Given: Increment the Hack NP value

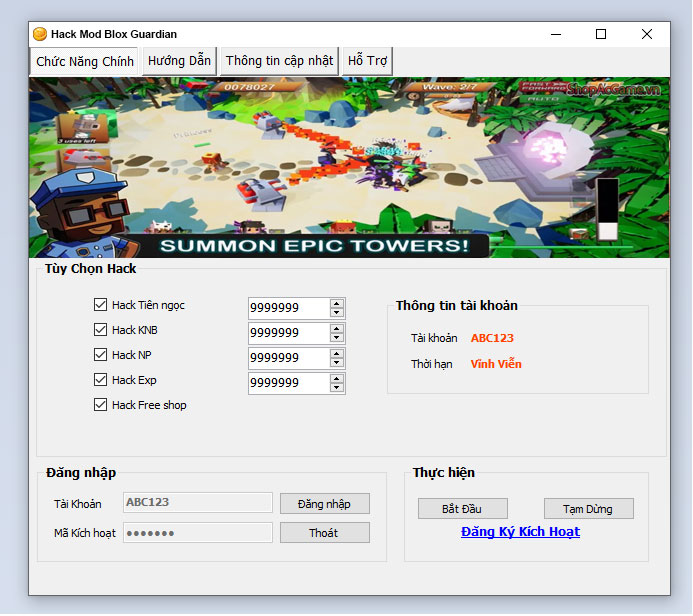Looking at the screenshot, I should click(x=337, y=354).
